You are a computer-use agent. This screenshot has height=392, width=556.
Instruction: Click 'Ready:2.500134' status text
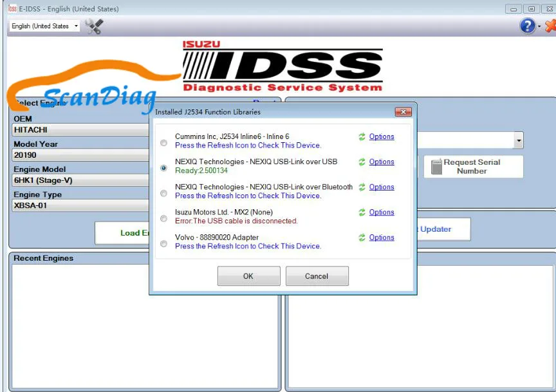coord(201,171)
